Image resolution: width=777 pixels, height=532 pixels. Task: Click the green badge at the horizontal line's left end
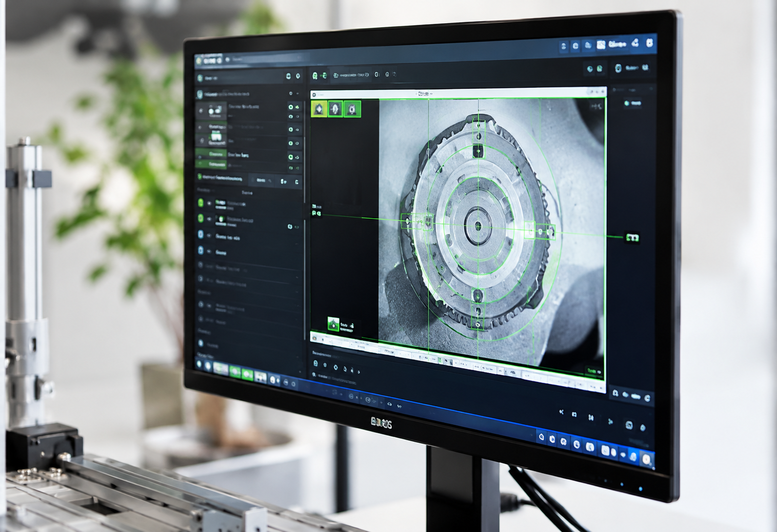pyautogui.click(x=316, y=213)
